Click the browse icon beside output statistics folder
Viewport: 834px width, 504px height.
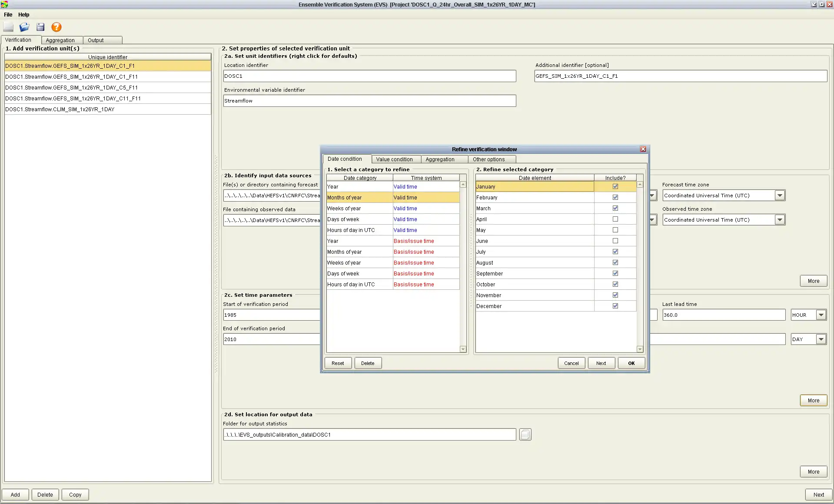coord(525,434)
